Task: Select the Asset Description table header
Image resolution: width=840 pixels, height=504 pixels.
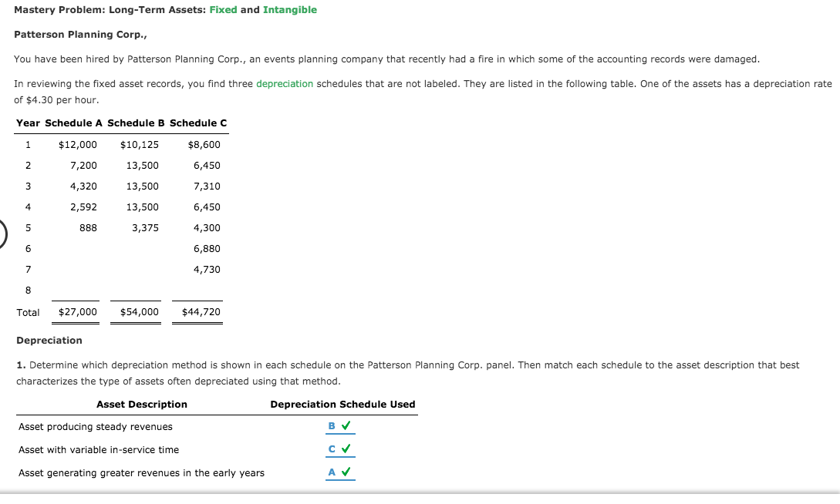Action: coord(141,404)
